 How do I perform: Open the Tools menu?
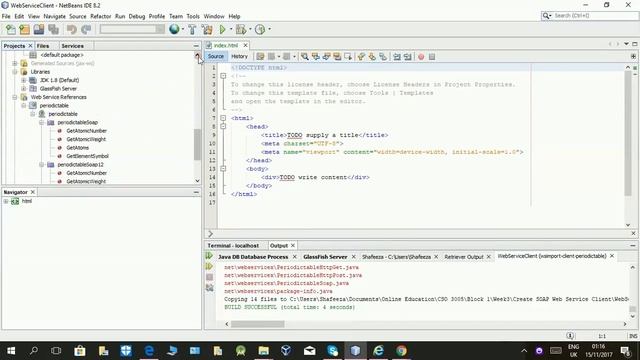193,16
